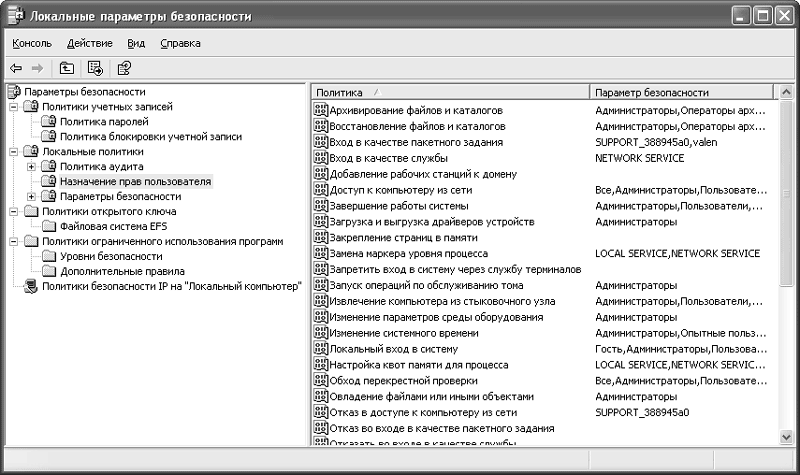Click policy icon for Обход перекрестной проверки
The height and width of the screenshot is (475, 800).
pyautogui.click(x=320, y=380)
